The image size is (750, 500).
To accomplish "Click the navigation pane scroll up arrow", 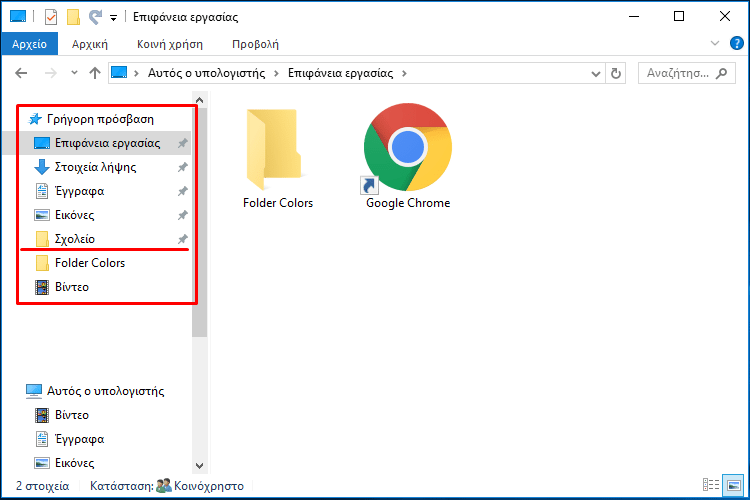I will 200,100.
